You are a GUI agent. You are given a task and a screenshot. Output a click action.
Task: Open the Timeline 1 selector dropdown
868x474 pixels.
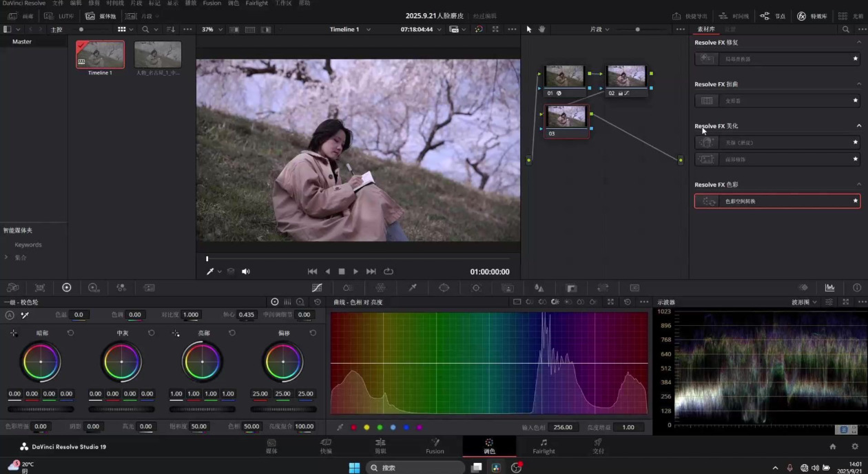pyautogui.click(x=350, y=30)
